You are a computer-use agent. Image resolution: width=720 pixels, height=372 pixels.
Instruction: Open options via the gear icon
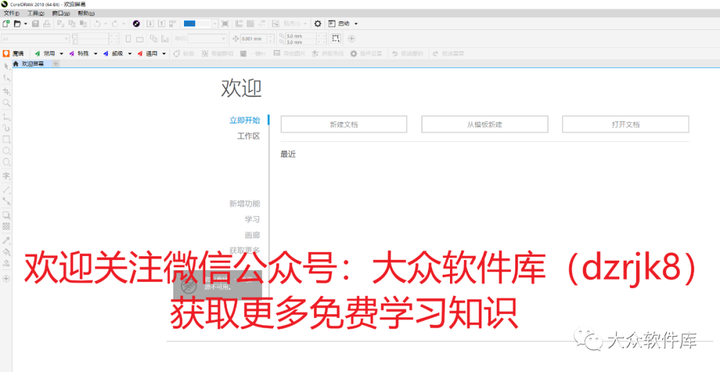coord(317,23)
